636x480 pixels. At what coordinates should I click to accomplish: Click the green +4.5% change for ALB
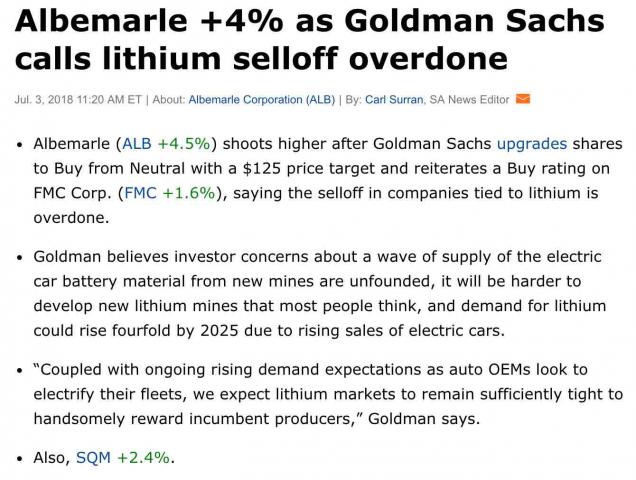click(x=184, y=144)
